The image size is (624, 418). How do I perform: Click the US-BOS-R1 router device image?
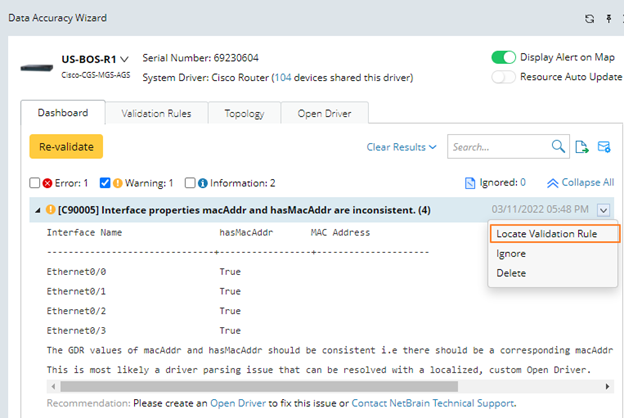(x=37, y=68)
